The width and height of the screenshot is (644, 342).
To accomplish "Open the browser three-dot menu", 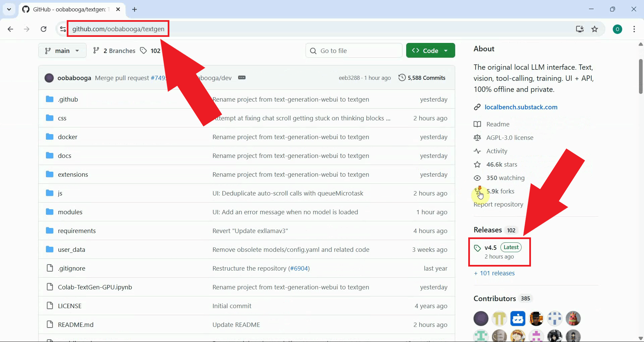I will (x=634, y=29).
